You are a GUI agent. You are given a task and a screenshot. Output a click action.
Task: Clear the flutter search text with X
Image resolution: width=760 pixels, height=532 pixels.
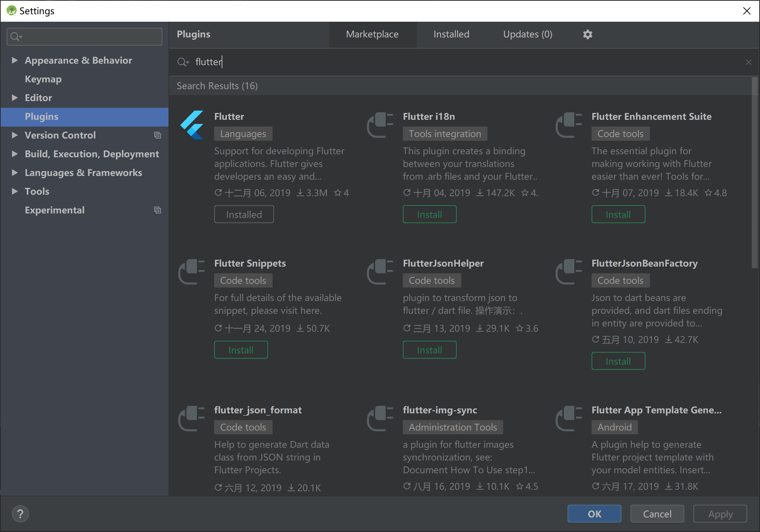(748, 62)
